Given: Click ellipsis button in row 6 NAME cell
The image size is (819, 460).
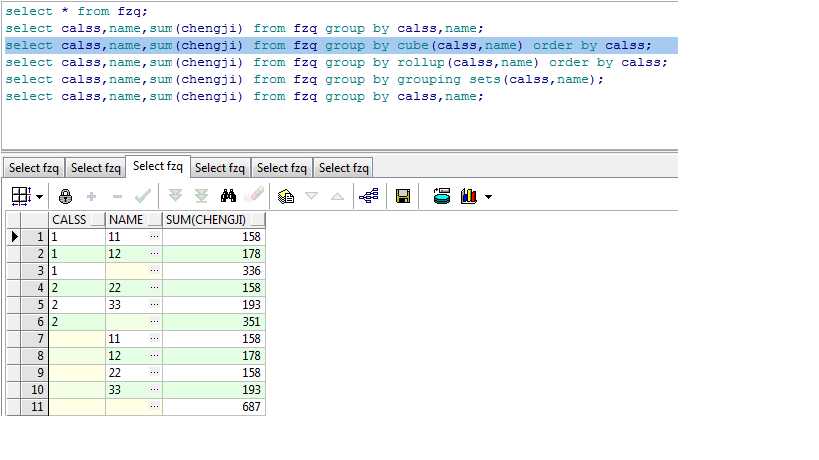Looking at the screenshot, I should [154, 322].
